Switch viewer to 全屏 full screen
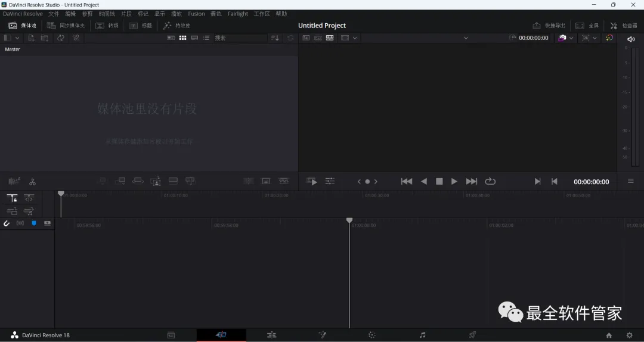Image resolution: width=644 pixels, height=342 pixels. click(587, 26)
